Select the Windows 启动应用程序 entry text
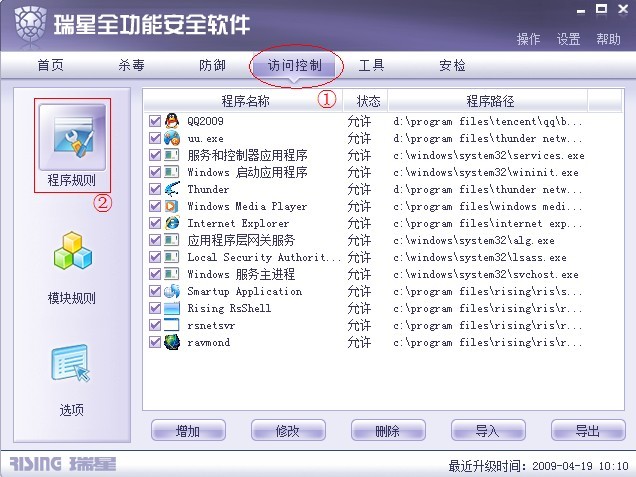The image size is (636, 477). (247, 172)
